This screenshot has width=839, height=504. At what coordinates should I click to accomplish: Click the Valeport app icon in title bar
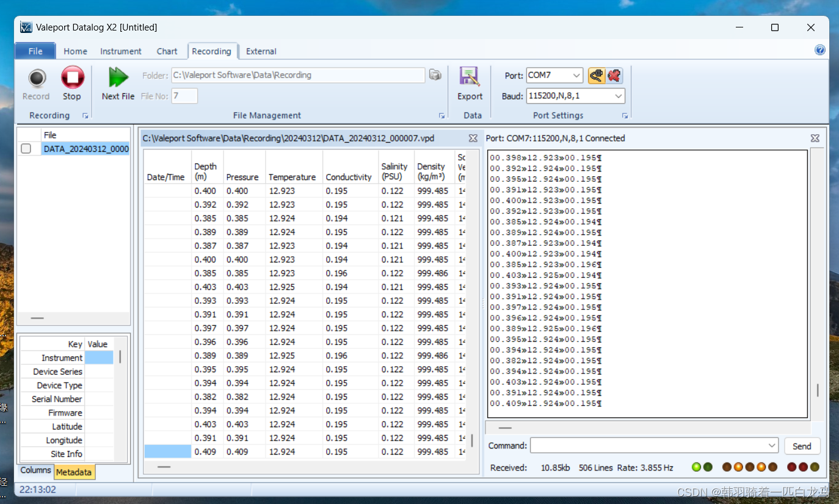tap(26, 27)
